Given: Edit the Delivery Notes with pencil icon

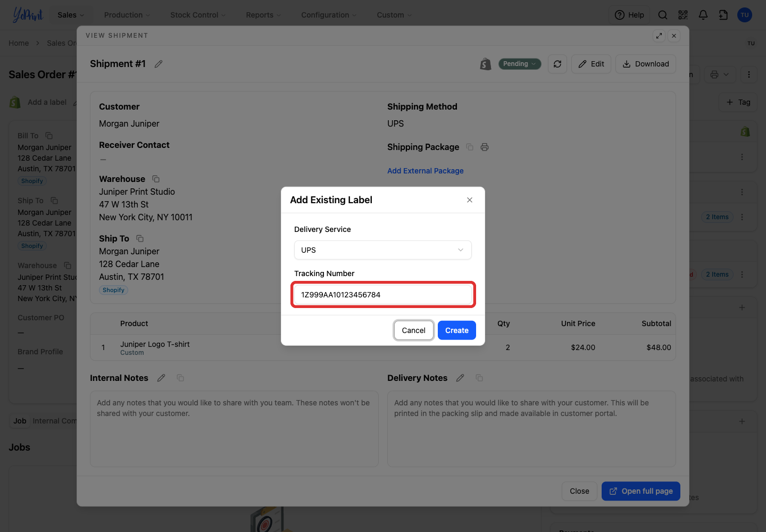Looking at the screenshot, I should point(460,378).
